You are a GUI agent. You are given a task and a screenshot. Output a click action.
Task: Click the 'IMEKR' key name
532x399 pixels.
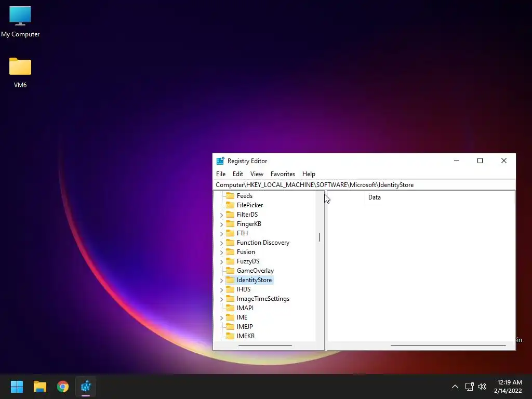pos(246,336)
